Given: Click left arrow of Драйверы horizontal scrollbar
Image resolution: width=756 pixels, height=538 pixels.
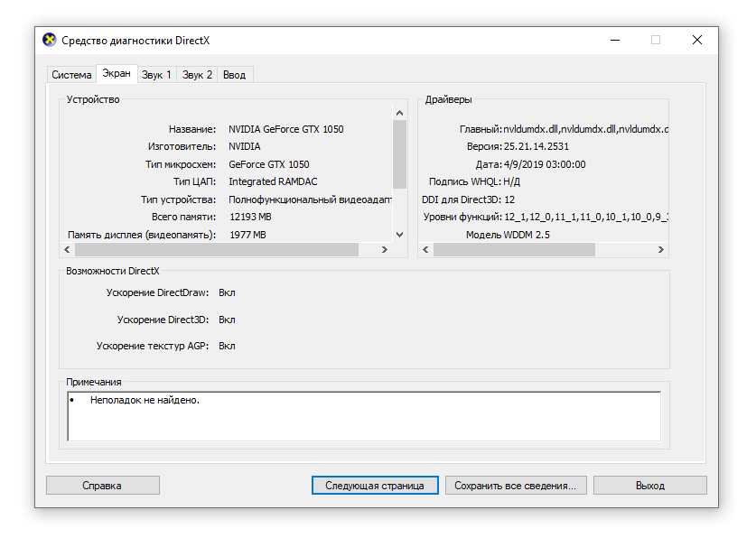Looking at the screenshot, I should pos(425,249).
